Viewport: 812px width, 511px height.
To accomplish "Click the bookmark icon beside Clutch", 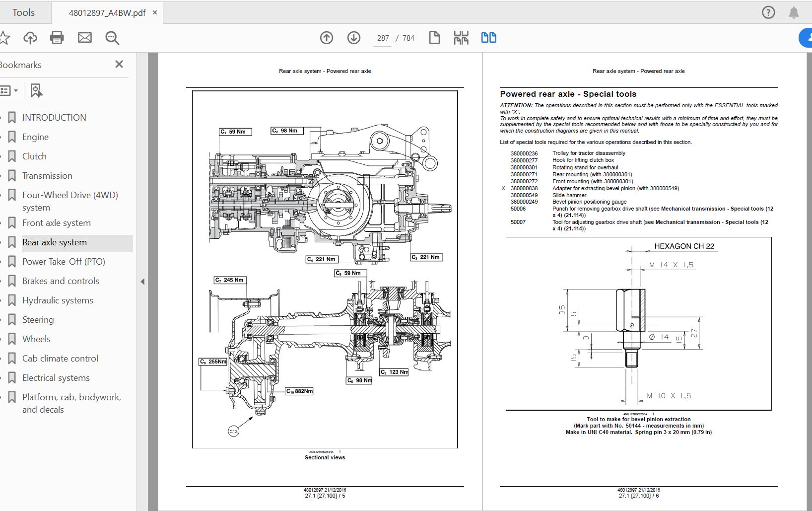I will click(x=12, y=156).
